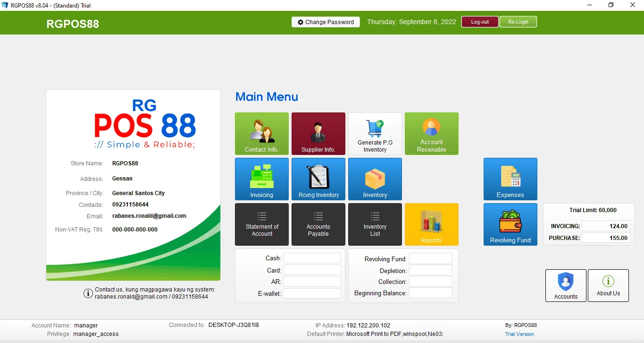644x343 pixels.
Task: Click the contacts number 09231158644 in store card
Action: coord(130,205)
